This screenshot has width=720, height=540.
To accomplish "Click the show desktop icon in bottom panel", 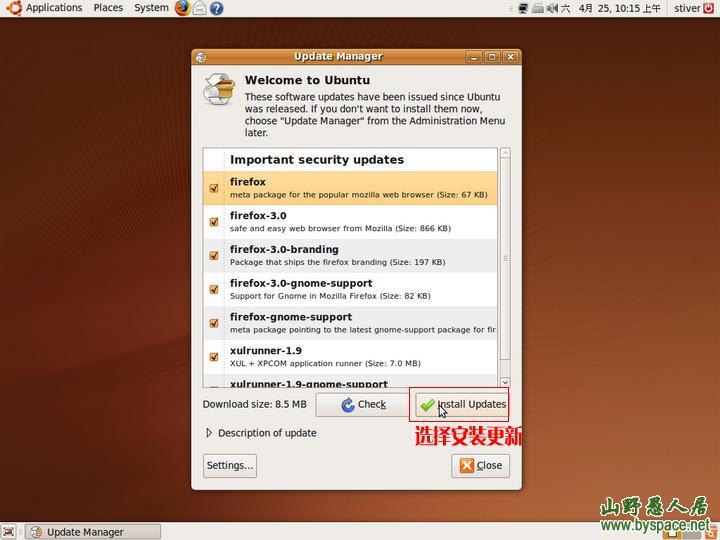I will (9, 531).
